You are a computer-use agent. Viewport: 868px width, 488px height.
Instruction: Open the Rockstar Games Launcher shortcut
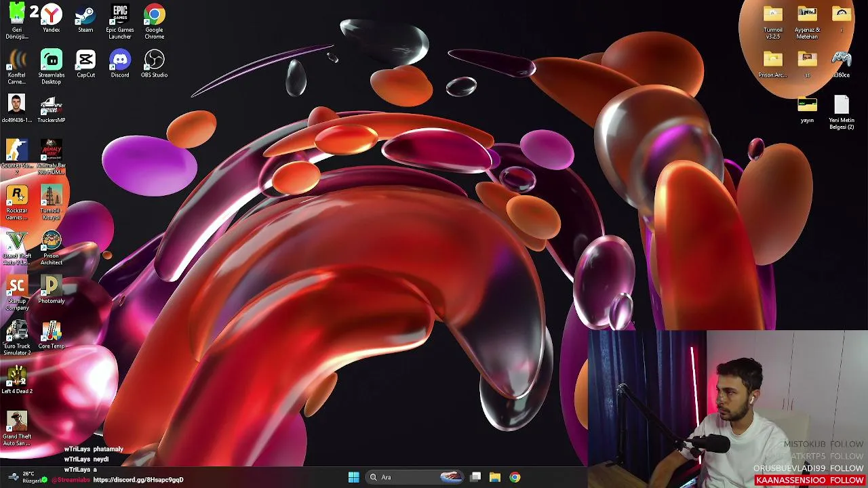[x=17, y=202]
